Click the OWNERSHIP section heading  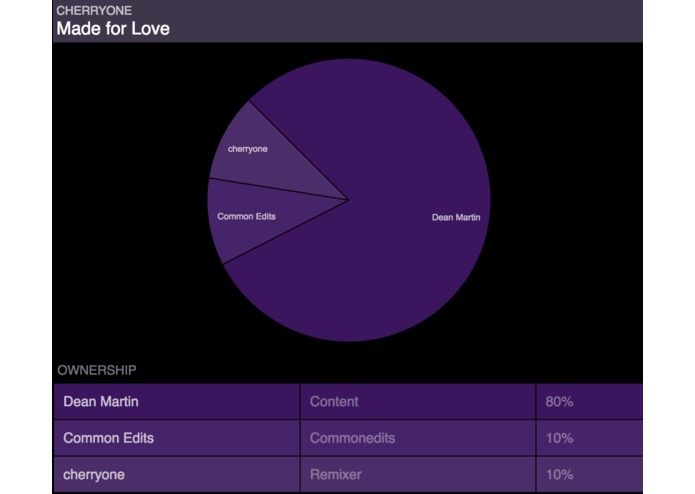point(97,370)
